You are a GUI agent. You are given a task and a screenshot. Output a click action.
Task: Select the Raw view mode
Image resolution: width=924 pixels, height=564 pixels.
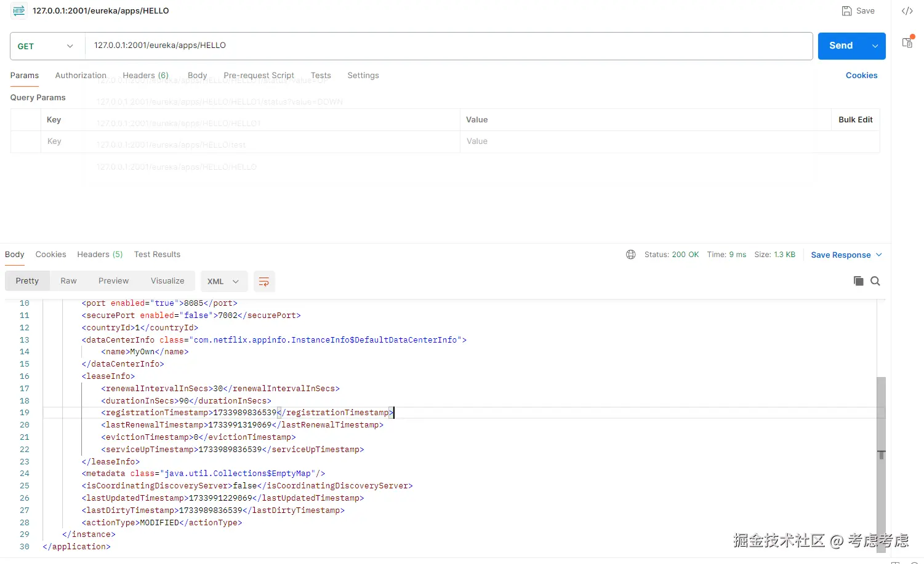coord(68,281)
